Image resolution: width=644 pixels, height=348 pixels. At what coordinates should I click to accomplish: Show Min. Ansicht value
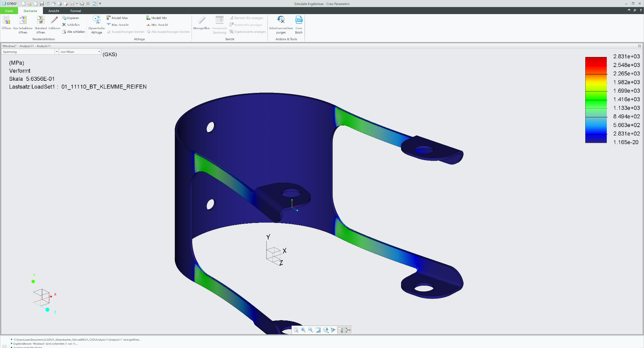pyautogui.click(x=157, y=25)
